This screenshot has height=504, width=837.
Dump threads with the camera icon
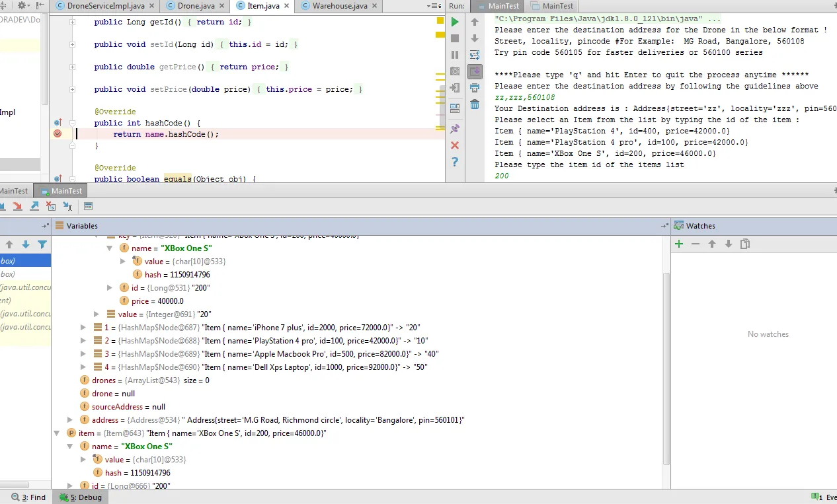455,71
